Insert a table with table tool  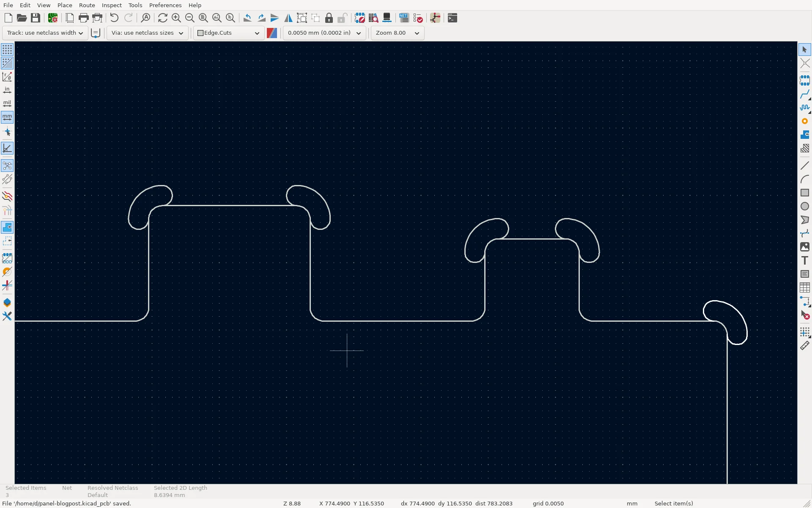(x=804, y=287)
